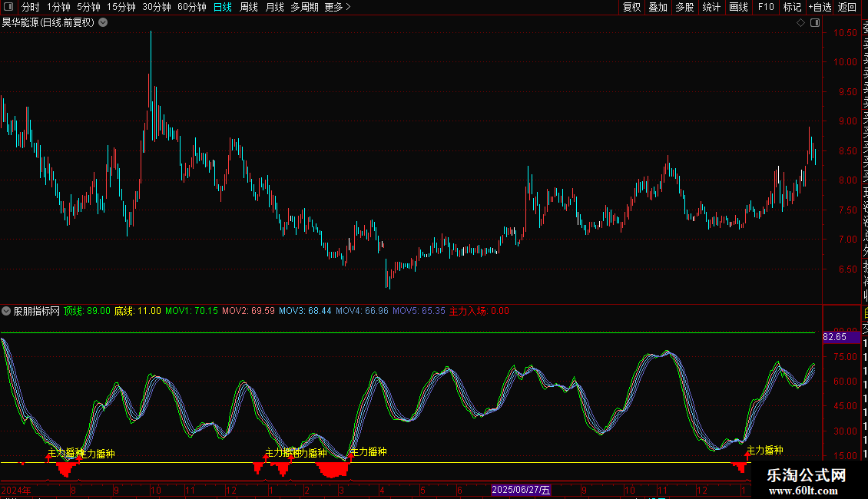The height and width of the screenshot is (499, 868).
Task: Click the green 顶线 horizontal line
Action: pos(407,332)
